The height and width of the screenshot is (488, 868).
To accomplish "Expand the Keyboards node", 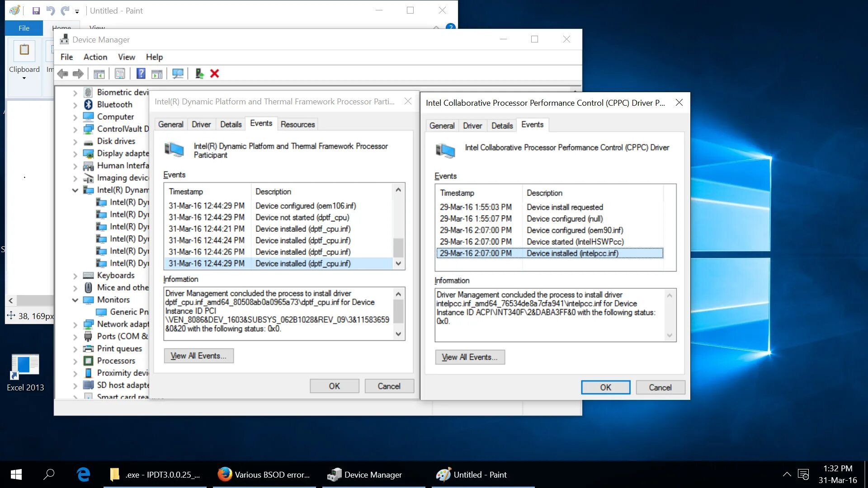I will click(x=75, y=275).
